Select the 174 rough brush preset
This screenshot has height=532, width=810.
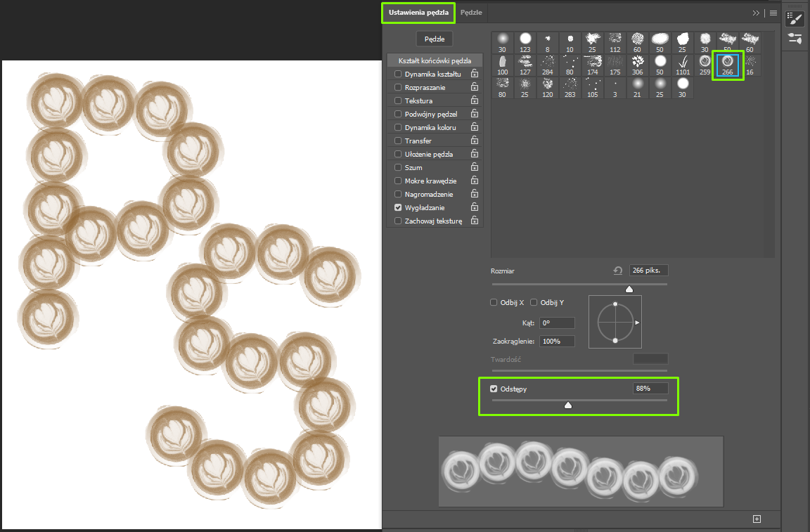point(593,65)
